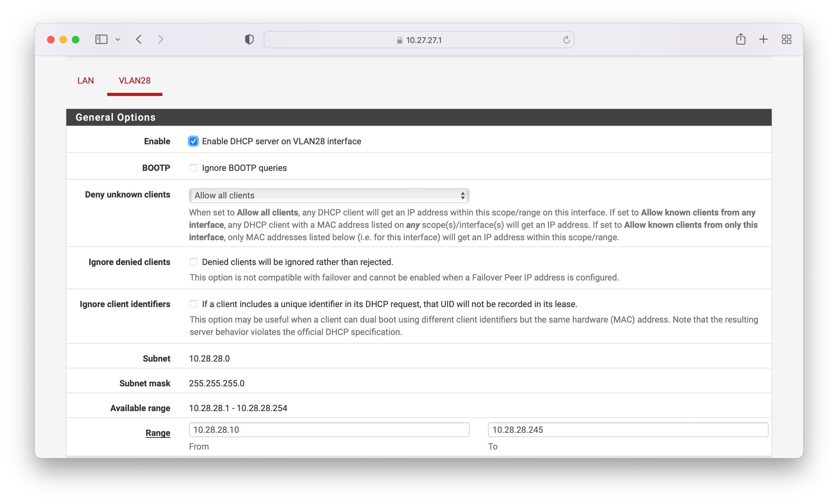838x504 pixels.
Task: Click the address bar showing 10.27.27.1
Action: click(418, 40)
